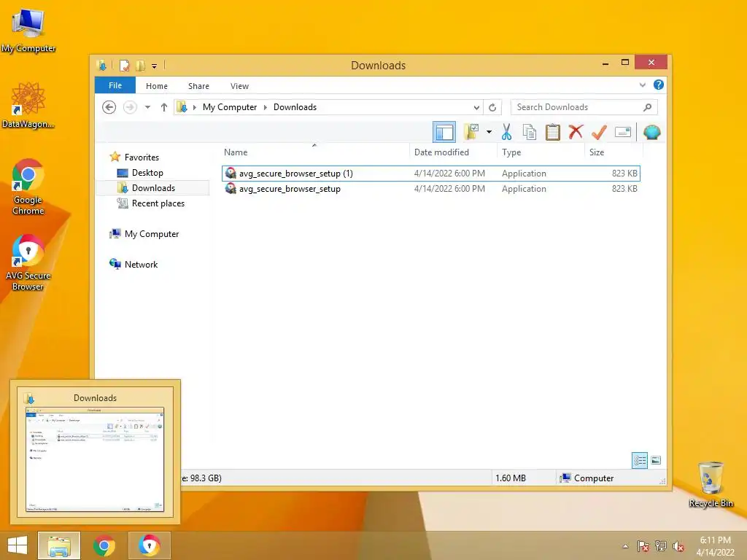
Task: Click the Back navigation arrow
Action: 109,107
